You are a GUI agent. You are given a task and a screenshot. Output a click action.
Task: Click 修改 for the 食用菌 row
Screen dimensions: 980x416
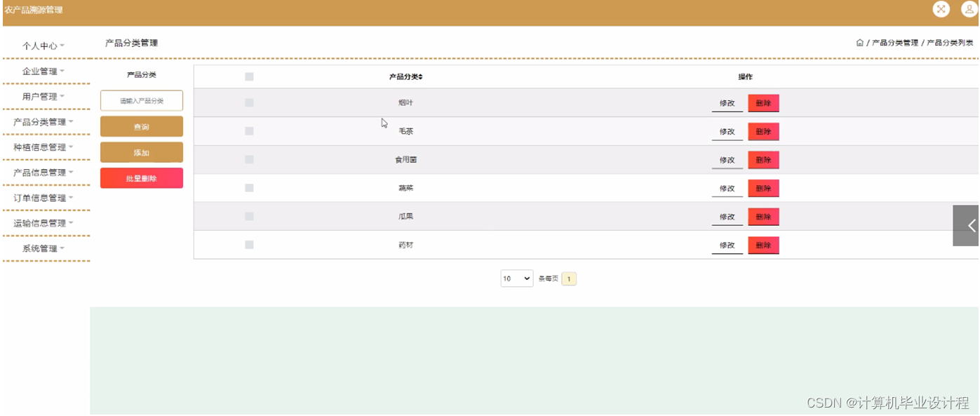[727, 160]
